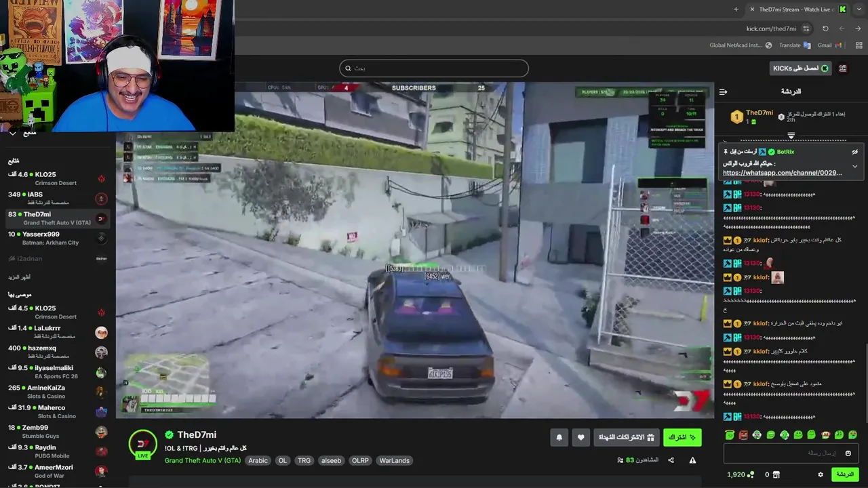Viewport: 868px width, 488px height.
Task: Toggle the notification bell for TheD7mi
Action: [559, 438]
